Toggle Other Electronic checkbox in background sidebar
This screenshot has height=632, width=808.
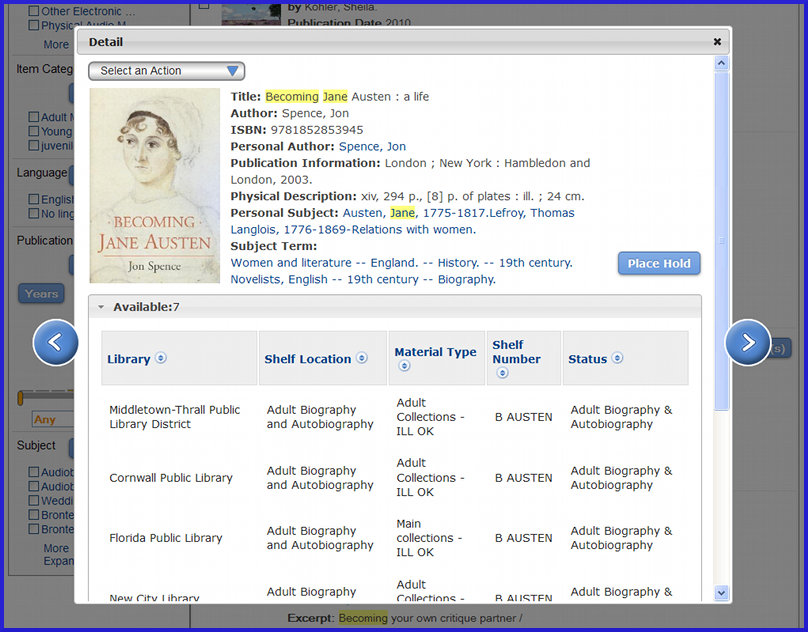coord(34,11)
